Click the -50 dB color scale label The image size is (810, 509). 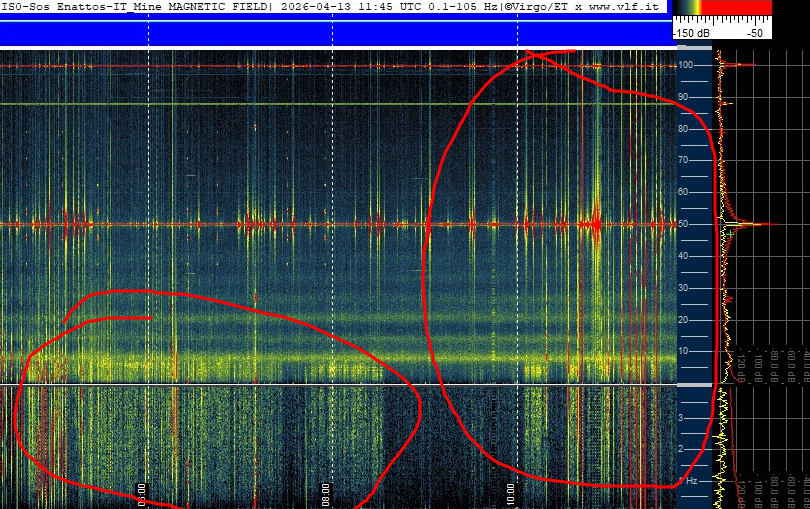[755, 33]
